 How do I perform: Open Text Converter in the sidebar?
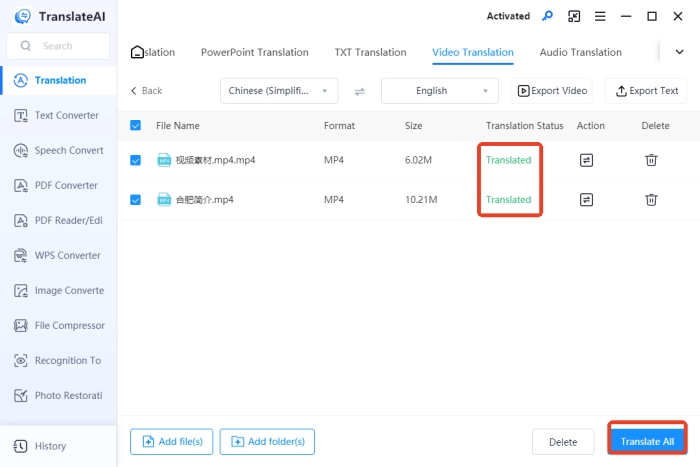click(58, 115)
